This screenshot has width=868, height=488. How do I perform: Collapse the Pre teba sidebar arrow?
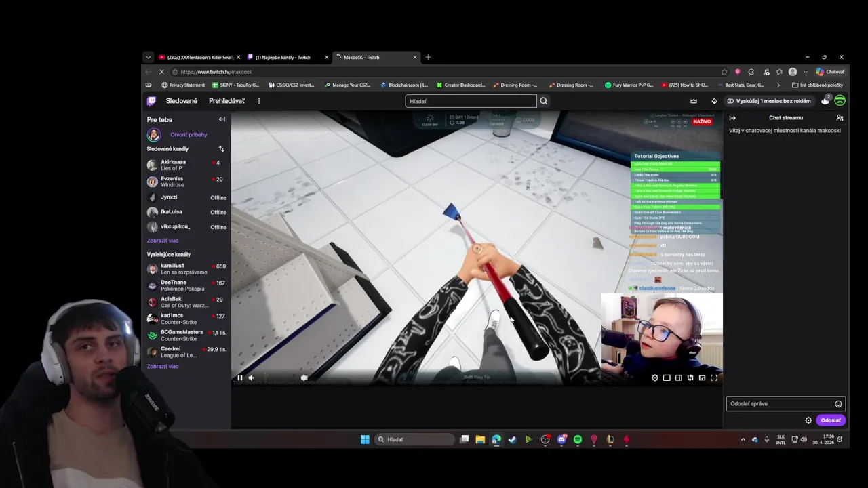coord(222,119)
